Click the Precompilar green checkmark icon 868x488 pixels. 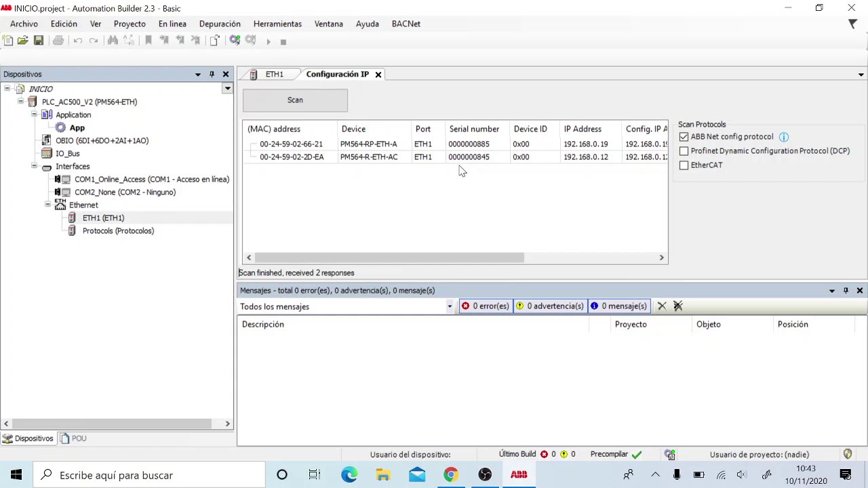pos(636,455)
